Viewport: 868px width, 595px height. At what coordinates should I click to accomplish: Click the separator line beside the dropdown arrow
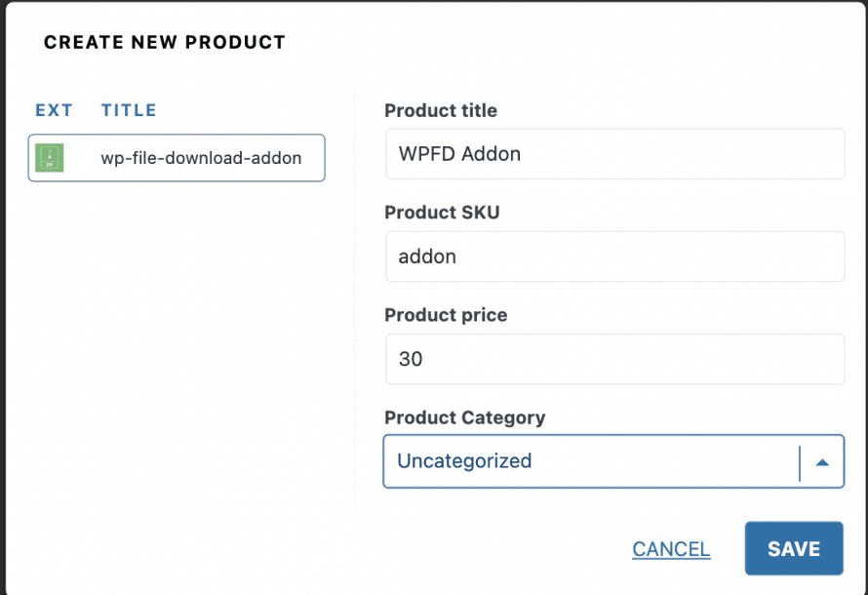coord(799,462)
